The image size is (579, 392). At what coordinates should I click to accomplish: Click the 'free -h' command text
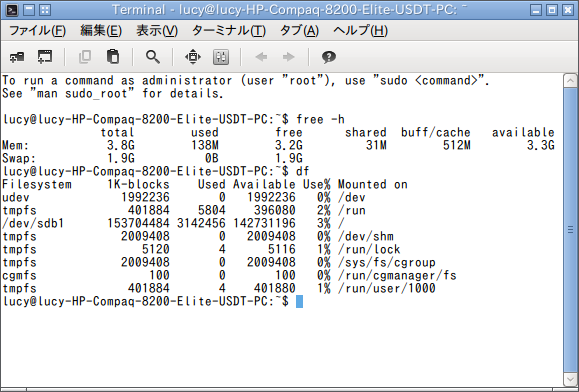pyautogui.click(x=320, y=120)
